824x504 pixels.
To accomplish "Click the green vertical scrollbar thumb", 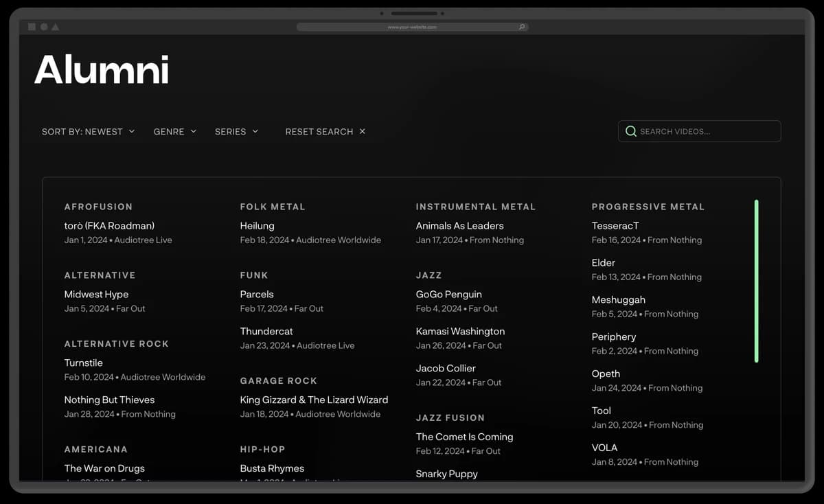I will pos(756,281).
